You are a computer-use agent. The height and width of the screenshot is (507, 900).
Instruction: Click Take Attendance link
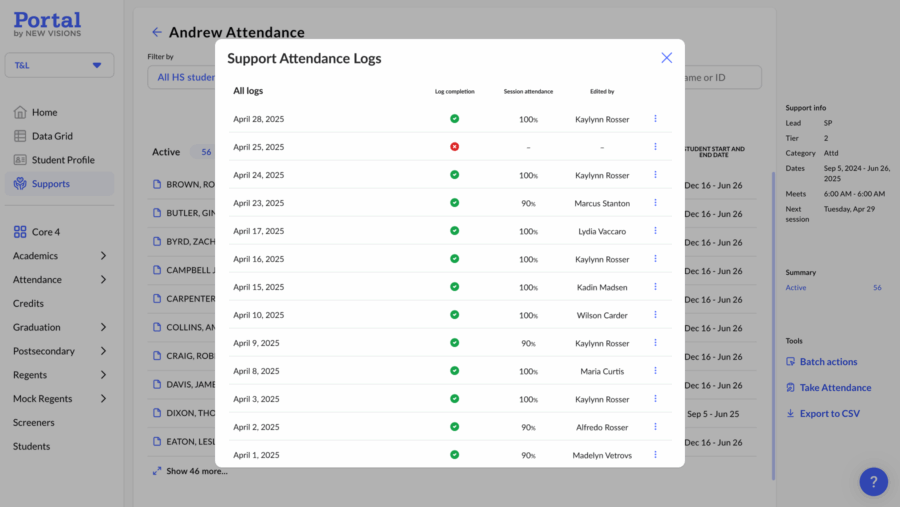[x=834, y=388]
